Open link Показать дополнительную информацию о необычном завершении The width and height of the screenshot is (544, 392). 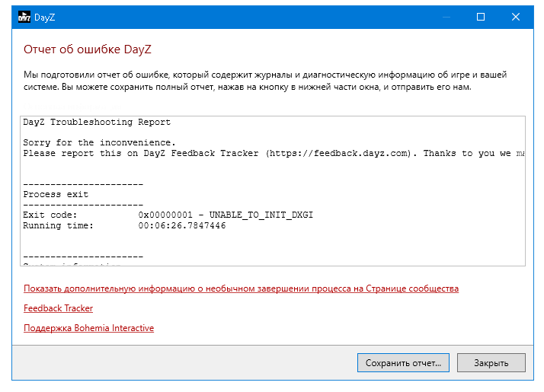(x=241, y=288)
